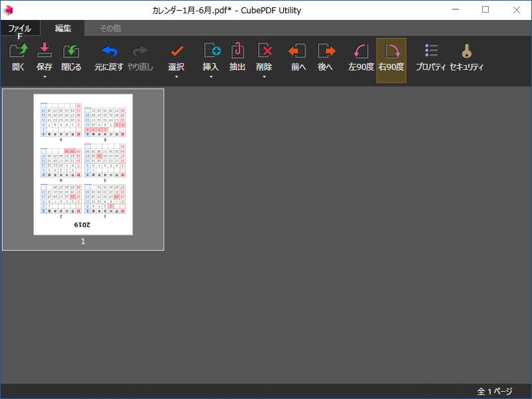Move page forward with 前へ icon
The width and height of the screenshot is (532, 399).
point(297,51)
